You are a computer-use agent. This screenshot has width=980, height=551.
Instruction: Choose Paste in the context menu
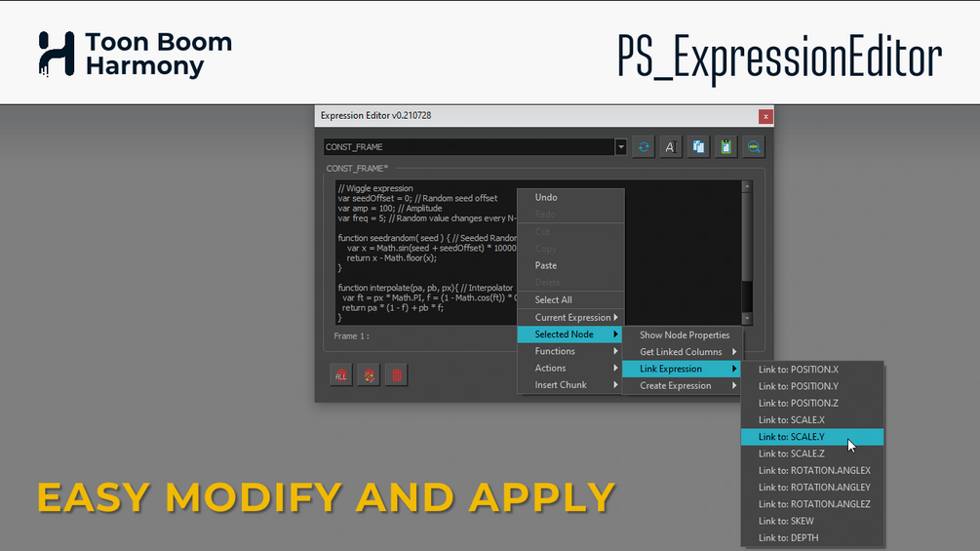[x=570, y=265]
